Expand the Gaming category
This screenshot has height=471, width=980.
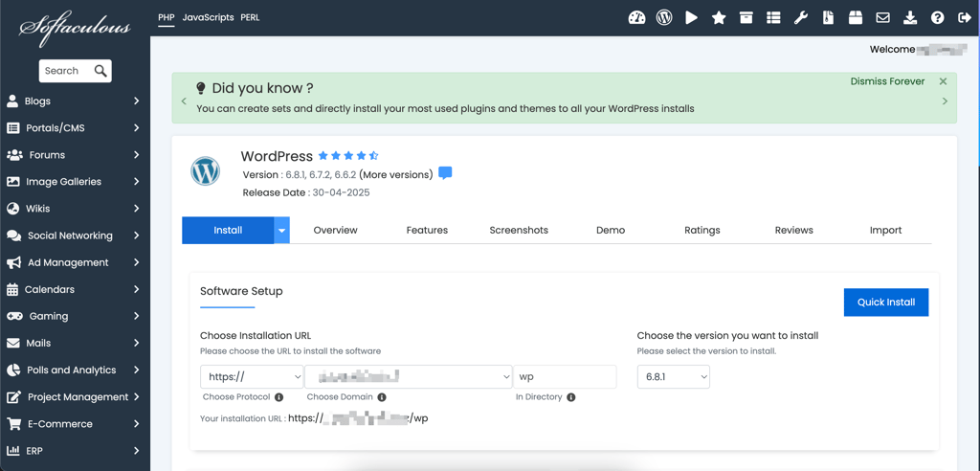[x=75, y=317]
